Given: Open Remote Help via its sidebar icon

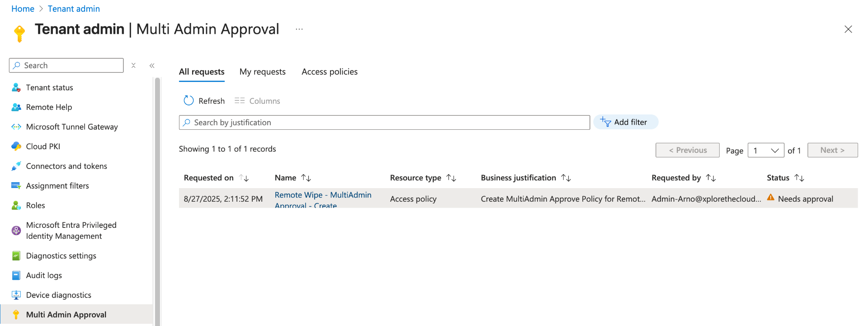Looking at the screenshot, I should (x=16, y=107).
